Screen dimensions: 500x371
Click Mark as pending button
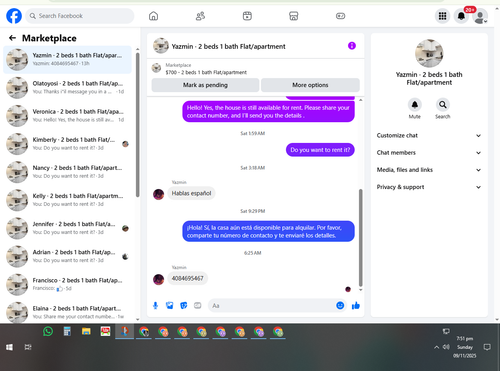205,85
